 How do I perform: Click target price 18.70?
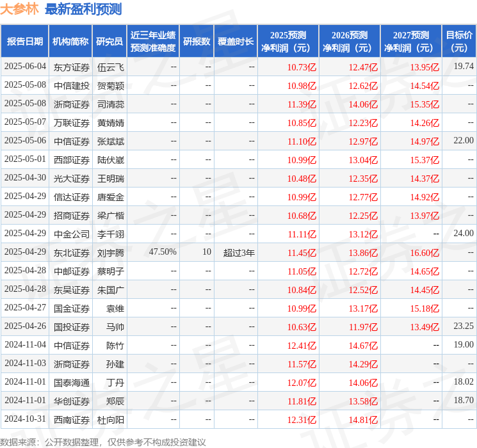(464, 400)
